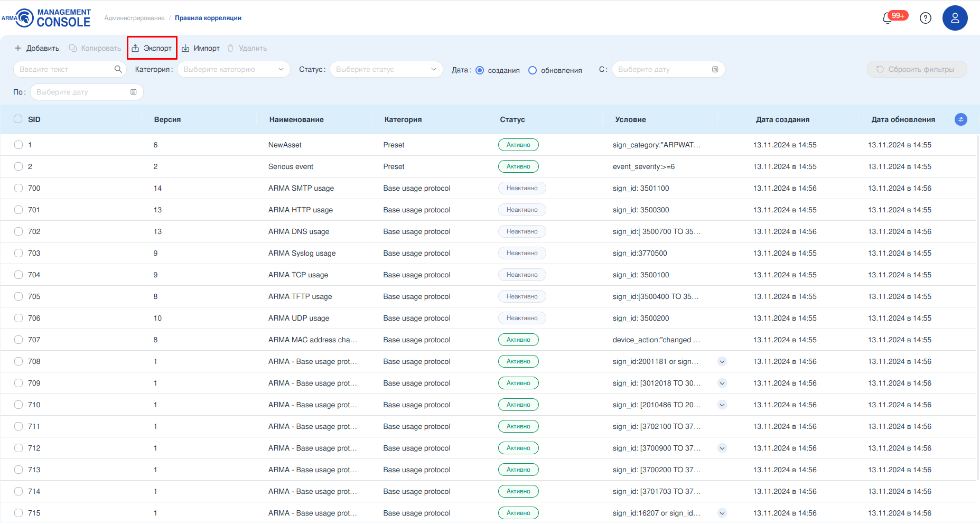Sort by Дата создания column header

[x=782, y=119]
